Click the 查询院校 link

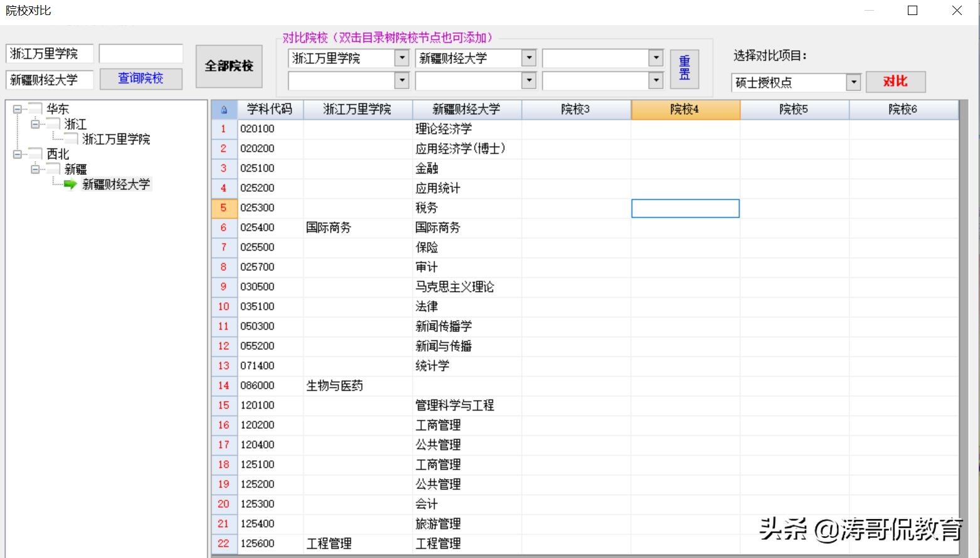click(141, 78)
